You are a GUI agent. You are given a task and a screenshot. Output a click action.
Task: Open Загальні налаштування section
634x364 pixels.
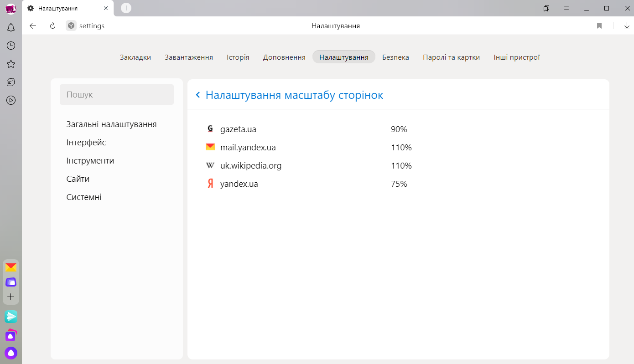coord(111,124)
